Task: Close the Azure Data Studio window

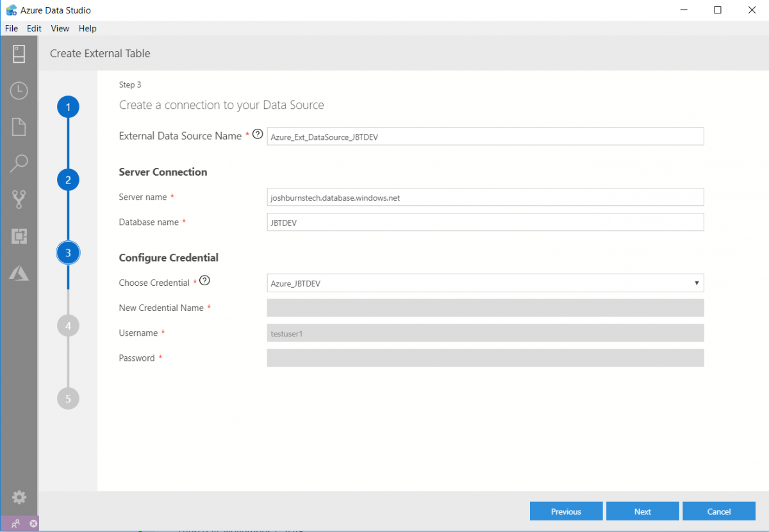Action: (x=752, y=10)
